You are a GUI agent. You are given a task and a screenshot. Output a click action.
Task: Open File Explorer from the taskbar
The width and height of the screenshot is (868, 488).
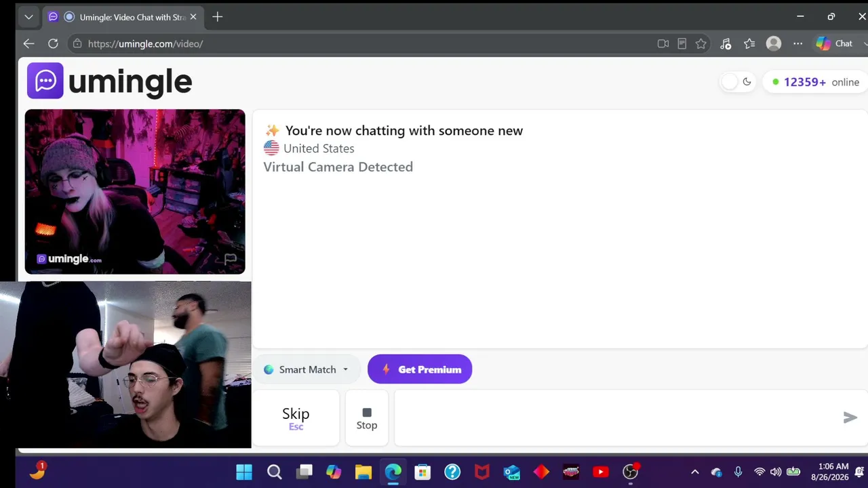point(363,472)
